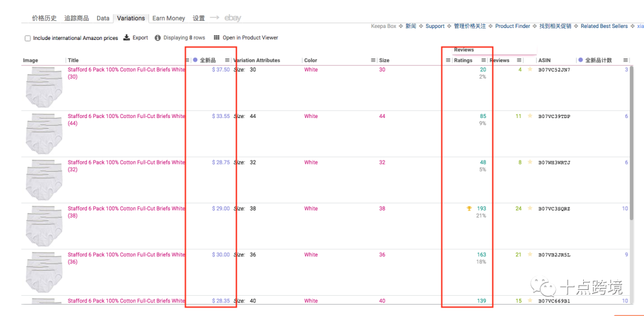Viewport: 644px width, 316px height.
Task: Open the 新闻 link
Action: (411, 26)
